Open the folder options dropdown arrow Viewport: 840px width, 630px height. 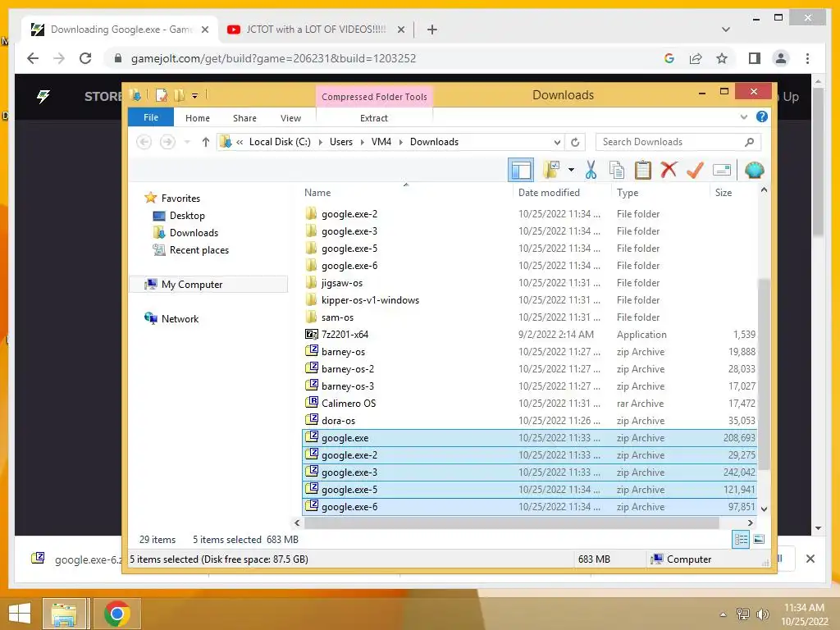click(571, 171)
